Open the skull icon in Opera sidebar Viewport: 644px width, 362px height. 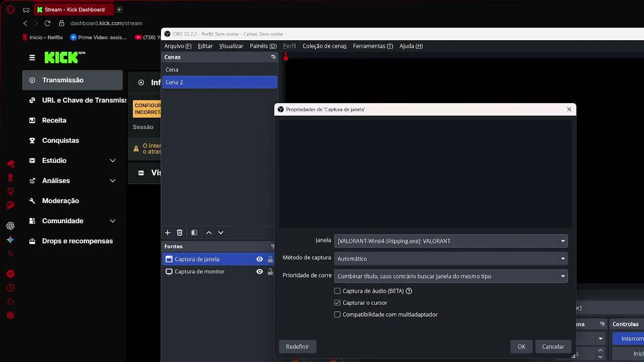click(x=10, y=177)
